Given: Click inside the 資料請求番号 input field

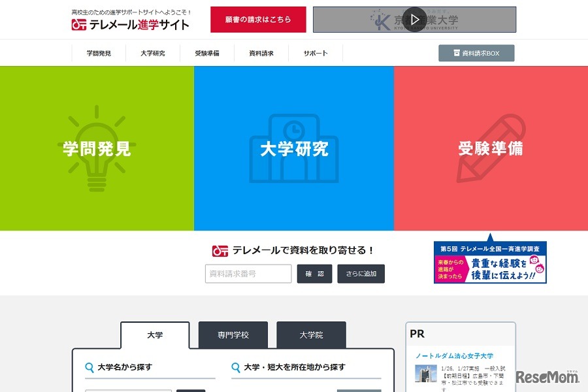Looking at the screenshot, I should pos(248,274).
